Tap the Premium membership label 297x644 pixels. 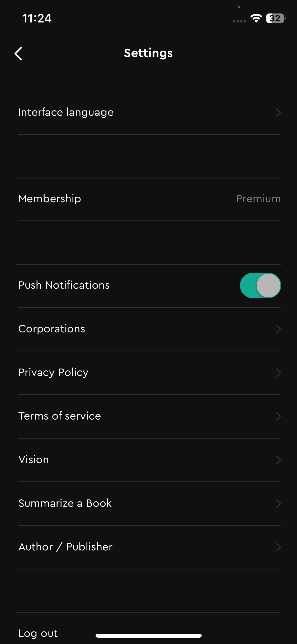pos(258,199)
